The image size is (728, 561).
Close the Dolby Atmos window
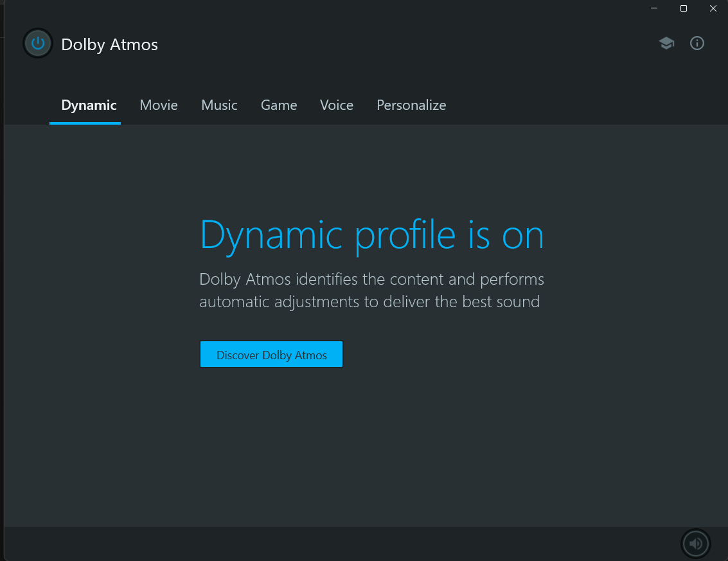[713, 8]
